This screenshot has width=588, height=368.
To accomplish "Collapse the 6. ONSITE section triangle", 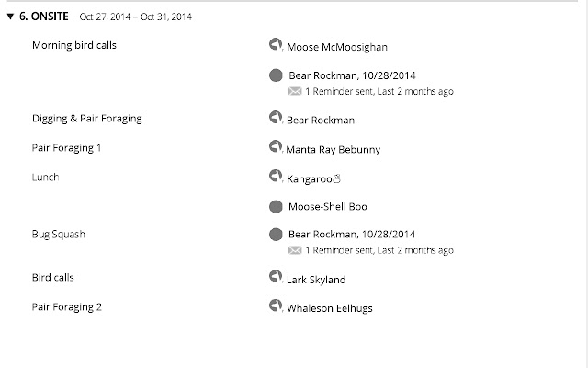I will (10, 17).
